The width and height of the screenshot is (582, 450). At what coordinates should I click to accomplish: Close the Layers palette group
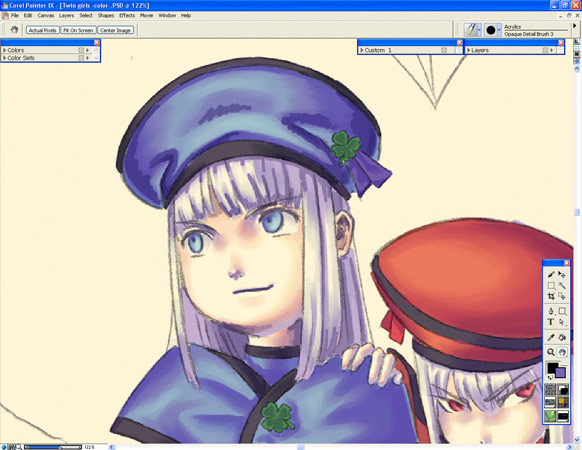[561, 42]
